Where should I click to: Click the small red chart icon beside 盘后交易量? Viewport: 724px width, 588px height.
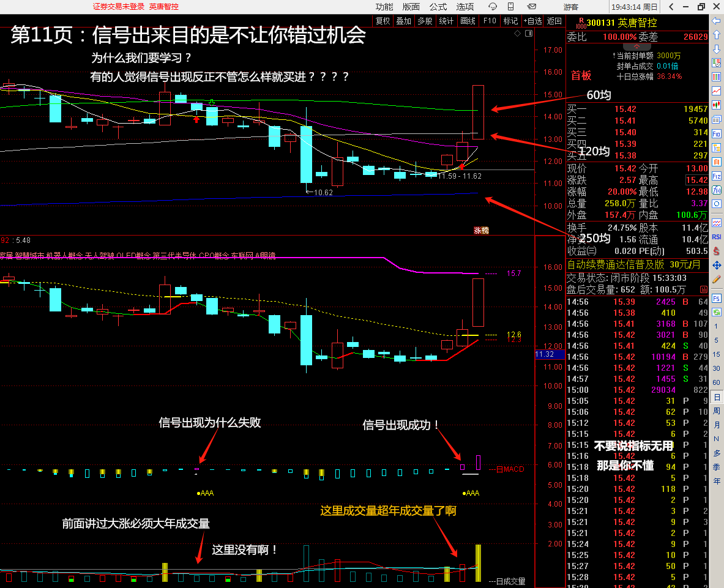coord(703,289)
